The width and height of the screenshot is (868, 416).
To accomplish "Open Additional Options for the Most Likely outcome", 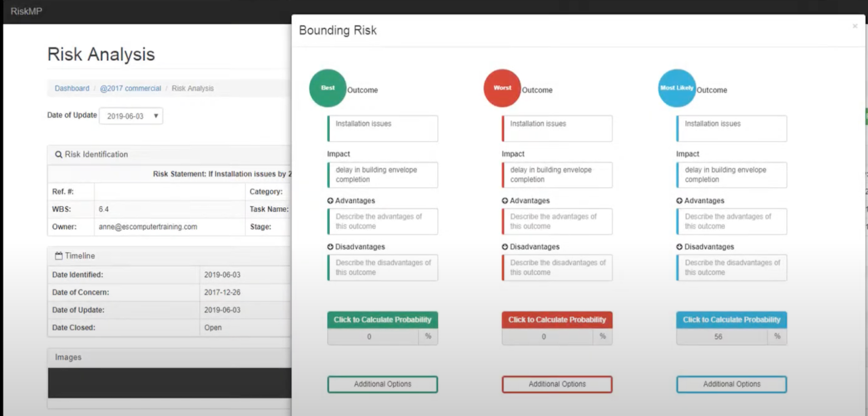I will 731,384.
